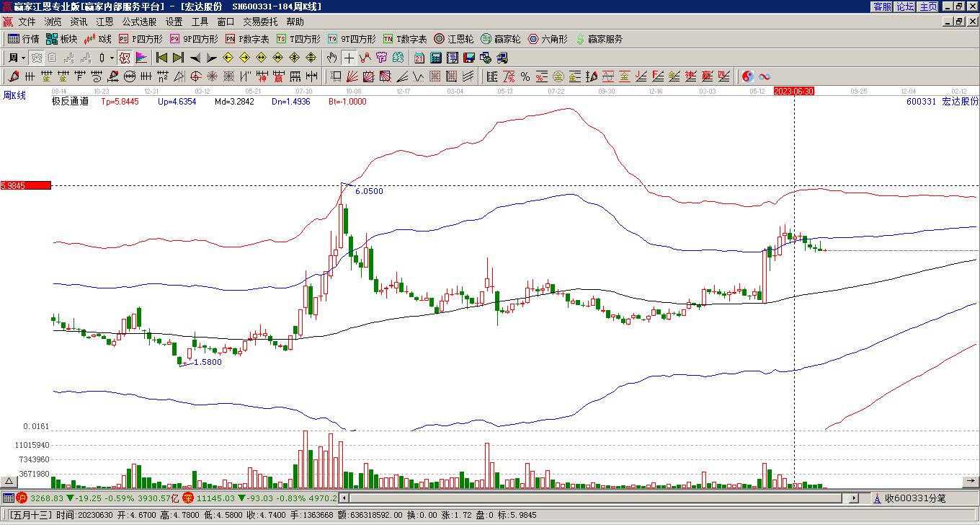Launch the 赢家轮 wheel tool
The height and width of the screenshot is (525, 980).
point(501,39)
